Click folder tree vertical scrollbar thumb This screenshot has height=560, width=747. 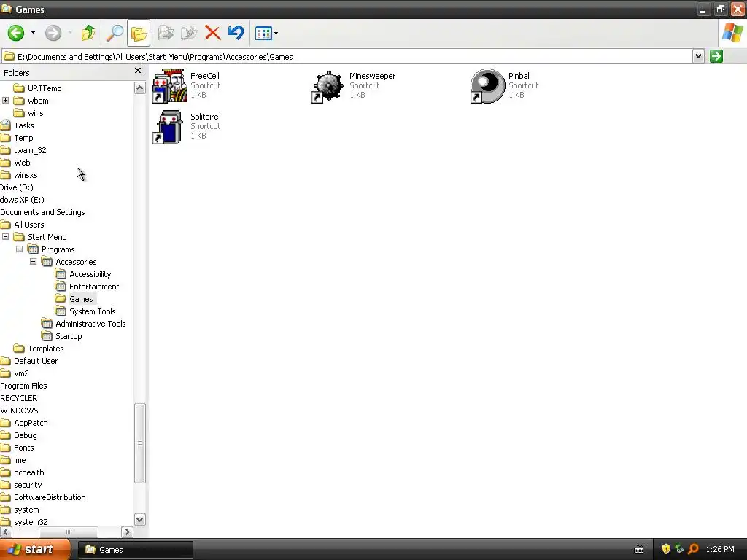139,443
